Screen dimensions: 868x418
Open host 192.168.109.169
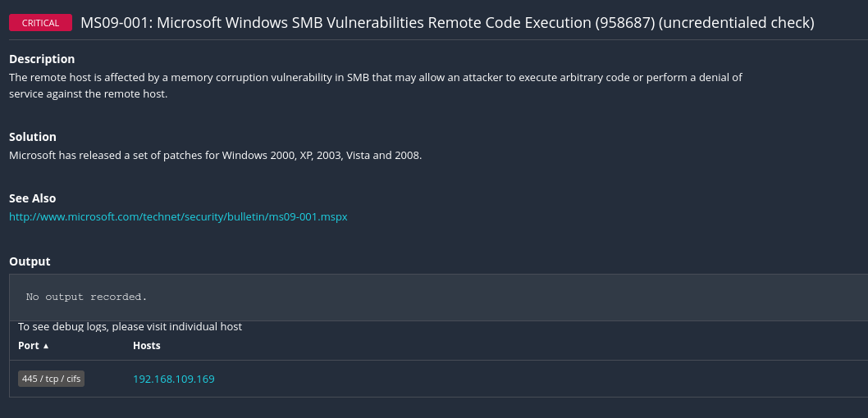coord(173,379)
